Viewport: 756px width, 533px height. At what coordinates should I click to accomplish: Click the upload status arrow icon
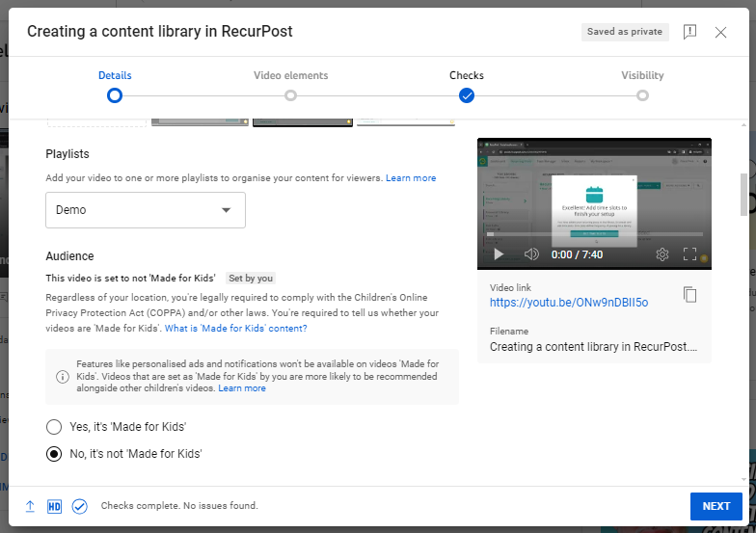point(30,506)
